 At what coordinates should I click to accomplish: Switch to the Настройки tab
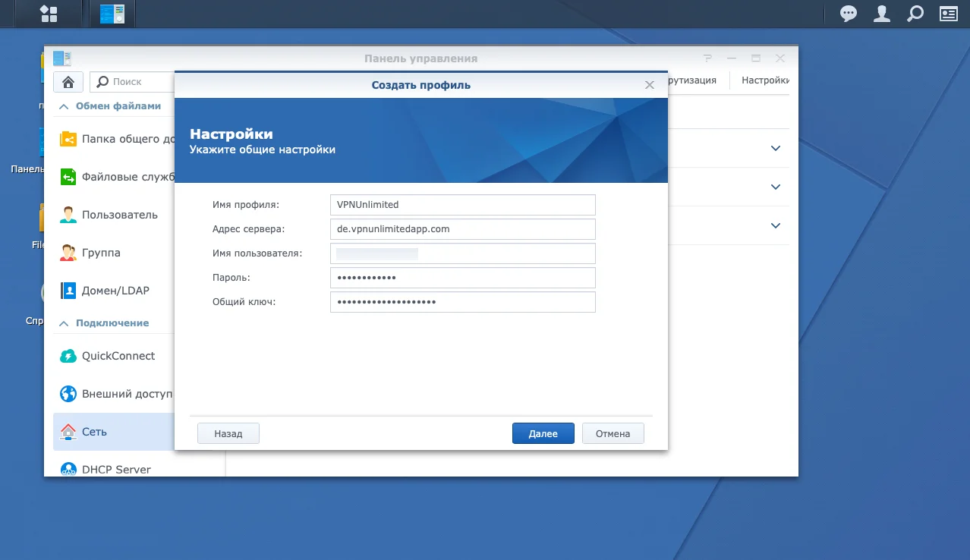coord(764,80)
